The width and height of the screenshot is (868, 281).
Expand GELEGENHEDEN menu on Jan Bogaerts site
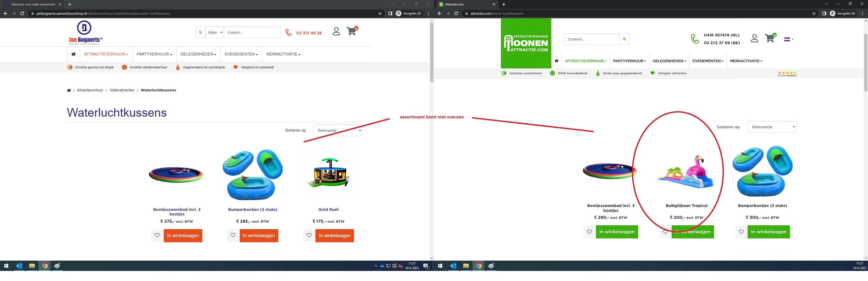198,54
